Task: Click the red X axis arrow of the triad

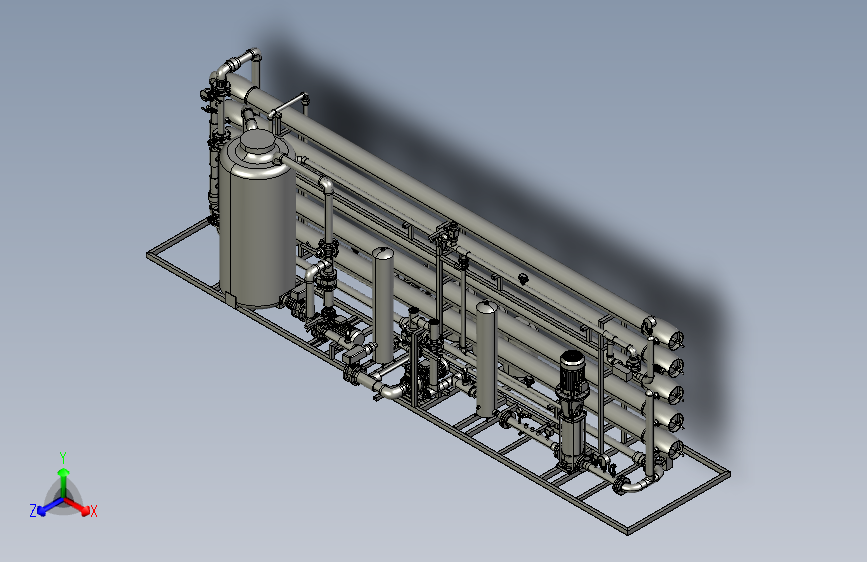Action: point(77,506)
